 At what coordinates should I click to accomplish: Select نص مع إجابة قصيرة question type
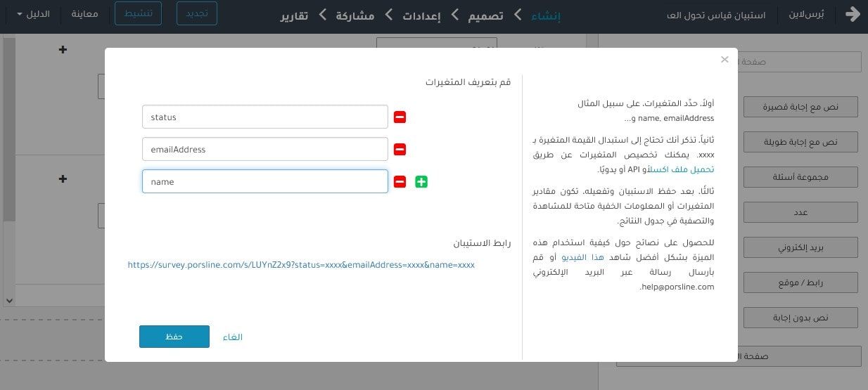coord(800,108)
